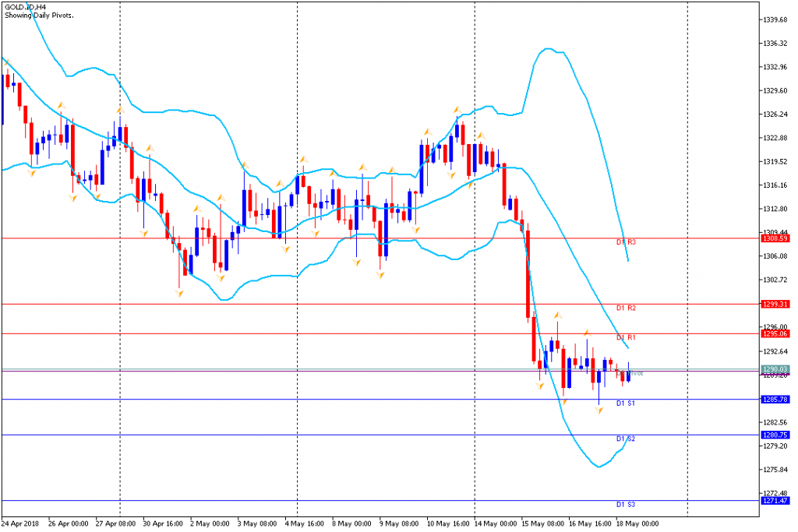Click the 1339.68 value on price scale
The image size is (798, 532).
(775, 19)
